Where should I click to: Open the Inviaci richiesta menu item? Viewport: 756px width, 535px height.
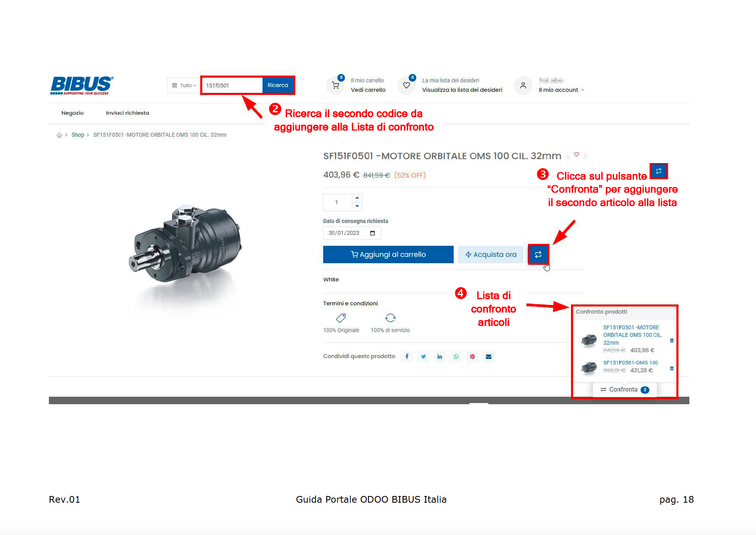pyautogui.click(x=127, y=113)
